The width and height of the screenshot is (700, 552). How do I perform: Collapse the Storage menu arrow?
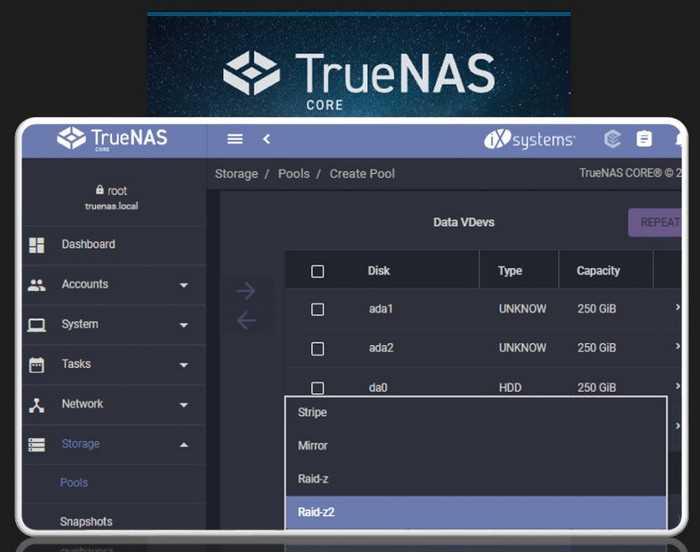point(183,444)
